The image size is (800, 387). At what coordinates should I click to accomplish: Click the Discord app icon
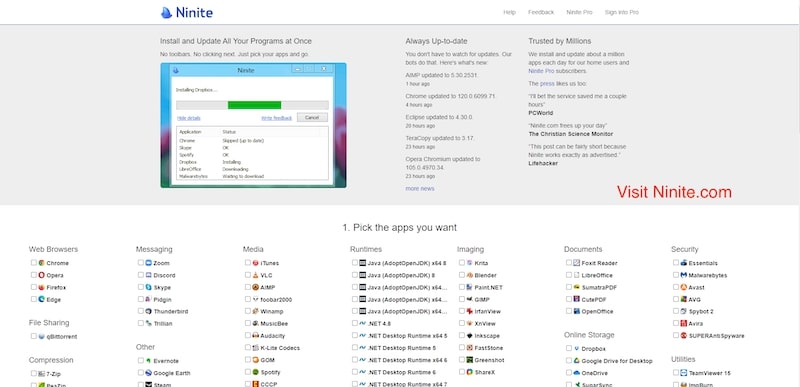tap(148, 275)
